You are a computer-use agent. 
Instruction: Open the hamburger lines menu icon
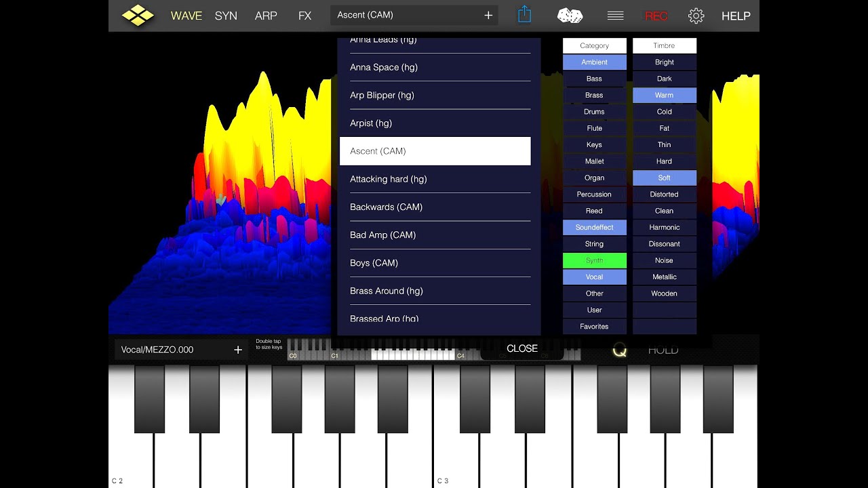point(615,16)
